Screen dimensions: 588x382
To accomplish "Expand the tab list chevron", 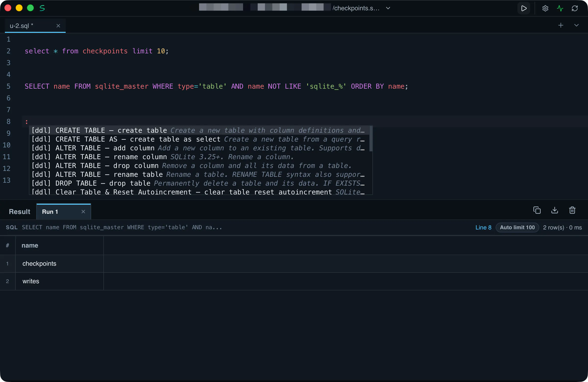I will (x=576, y=25).
